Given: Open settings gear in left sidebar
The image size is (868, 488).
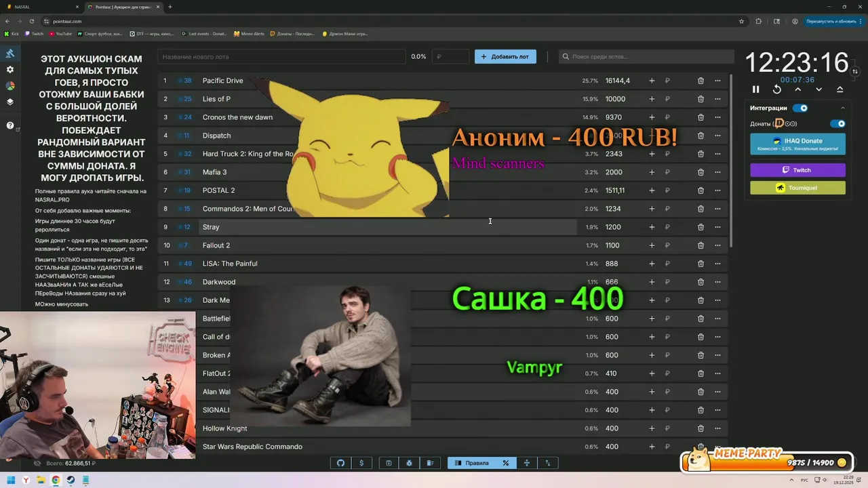Looking at the screenshot, I should click(10, 70).
